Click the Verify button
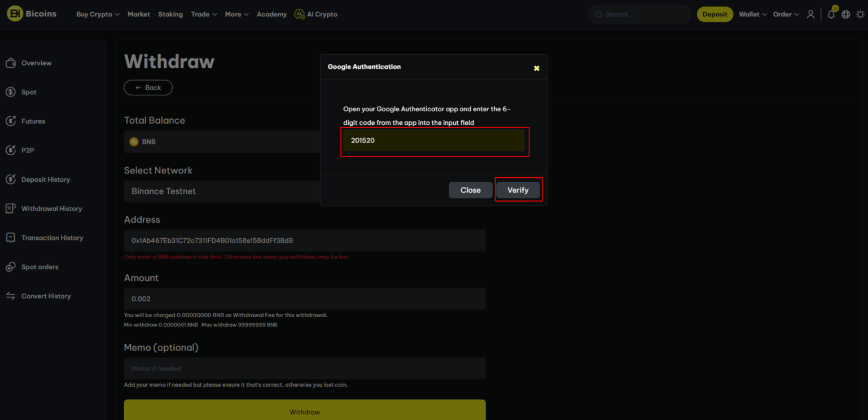Screen dimensions: 868x420 [x=518, y=190]
